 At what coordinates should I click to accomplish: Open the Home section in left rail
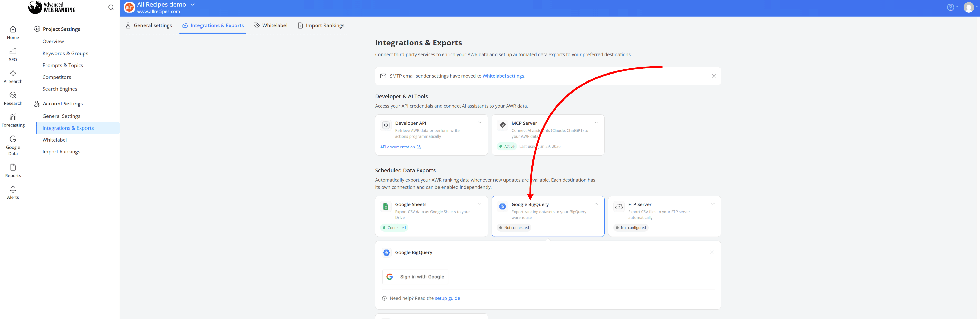coord(13,33)
